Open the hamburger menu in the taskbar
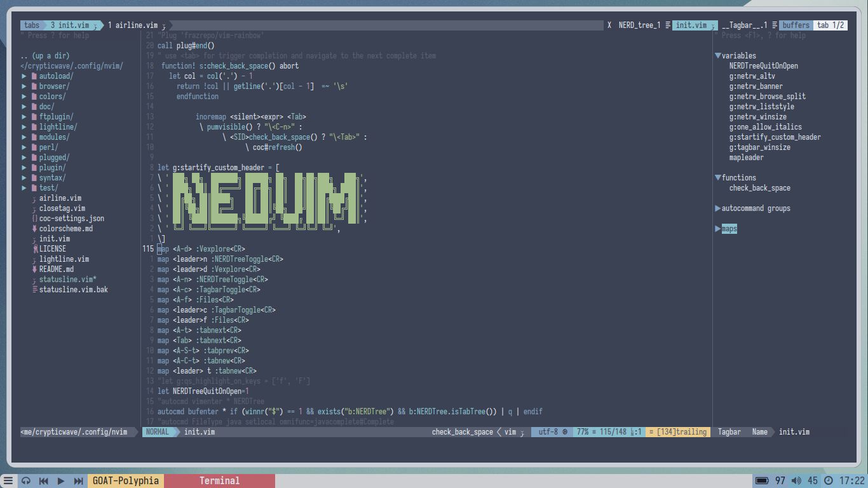The height and width of the screenshot is (488, 868). pos(8,481)
